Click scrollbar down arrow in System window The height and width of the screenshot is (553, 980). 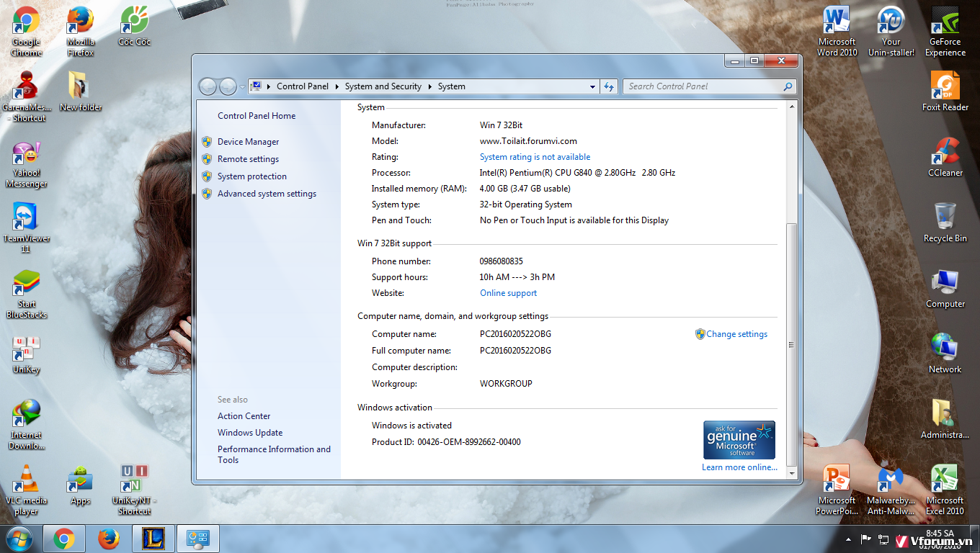[792, 472]
